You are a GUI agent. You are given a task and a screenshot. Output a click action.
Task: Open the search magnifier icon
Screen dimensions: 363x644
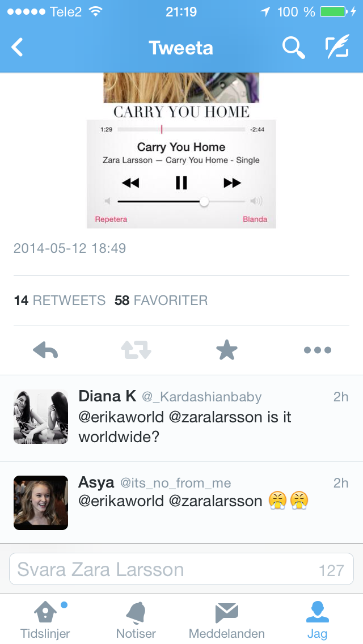tap(293, 47)
